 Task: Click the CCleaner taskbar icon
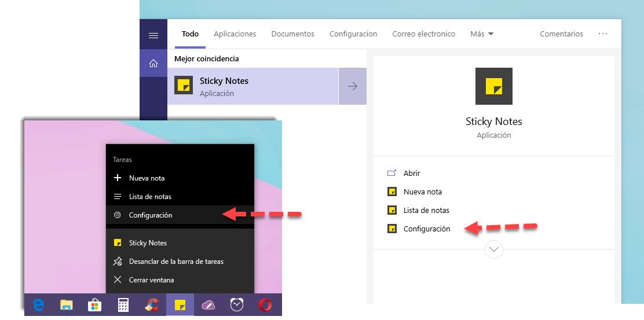pos(151,305)
